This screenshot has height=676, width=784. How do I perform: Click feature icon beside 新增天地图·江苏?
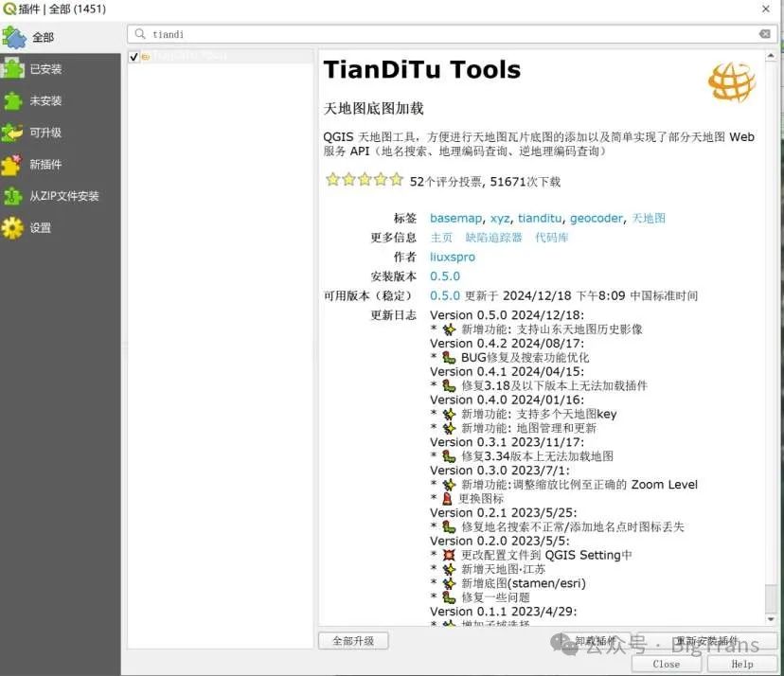[449, 569]
